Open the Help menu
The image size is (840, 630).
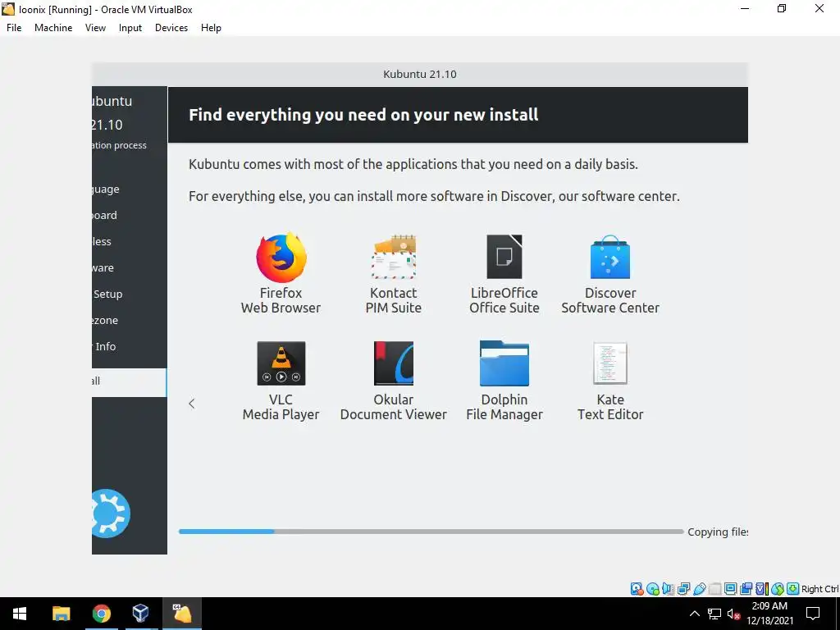(211, 28)
